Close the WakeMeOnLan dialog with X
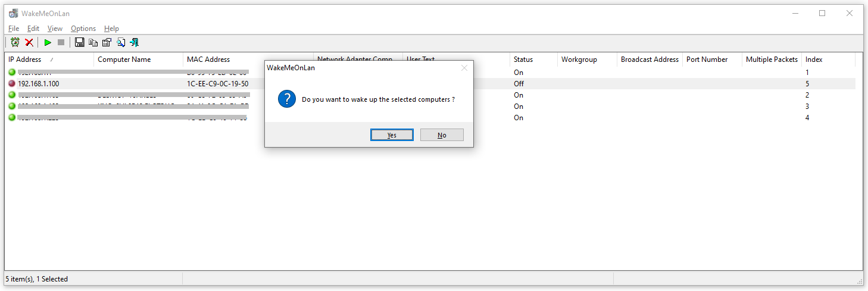868x291 pixels. coord(464,68)
